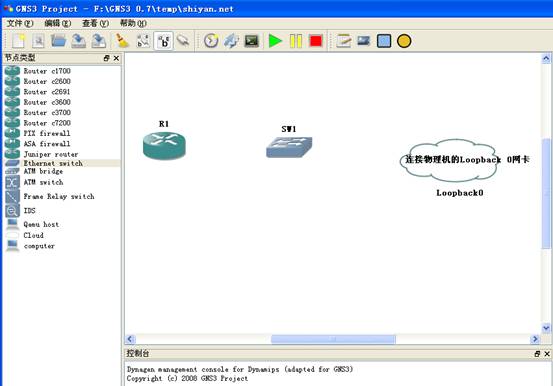Select Qemu host node type
This screenshot has height=386, width=553.
point(62,224)
